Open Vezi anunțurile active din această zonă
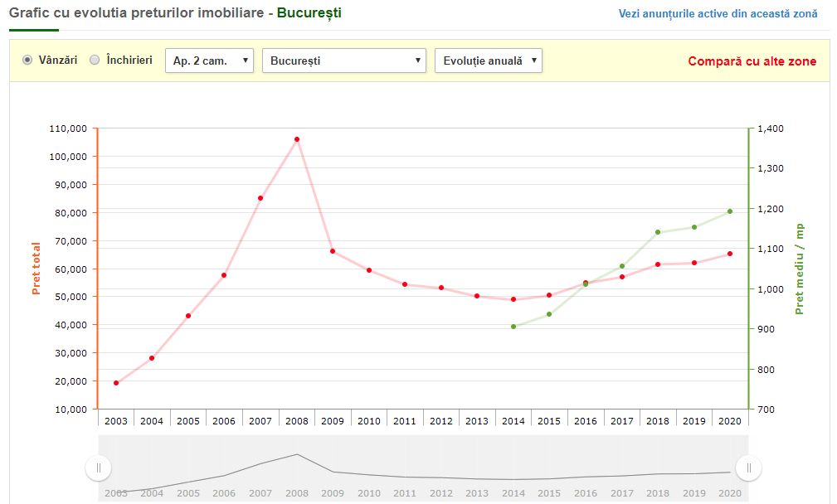Image resolution: width=837 pixels, height=504 pixels. [718, 13]
